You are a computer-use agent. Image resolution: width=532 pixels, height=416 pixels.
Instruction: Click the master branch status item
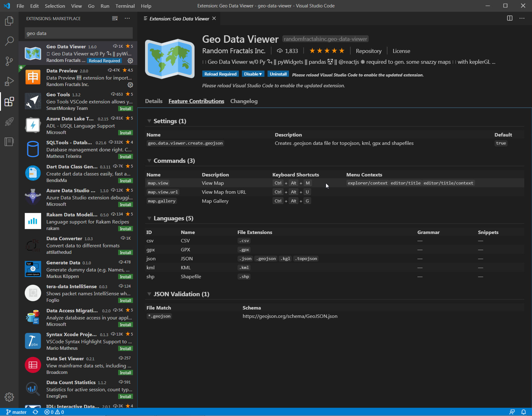point(16,412)
